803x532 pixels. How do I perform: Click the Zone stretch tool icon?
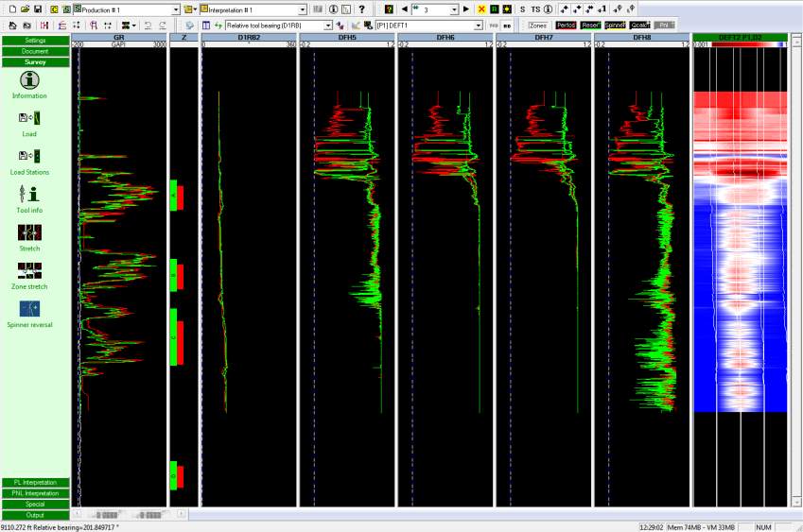pyautogui.click(x=29, y=270)
